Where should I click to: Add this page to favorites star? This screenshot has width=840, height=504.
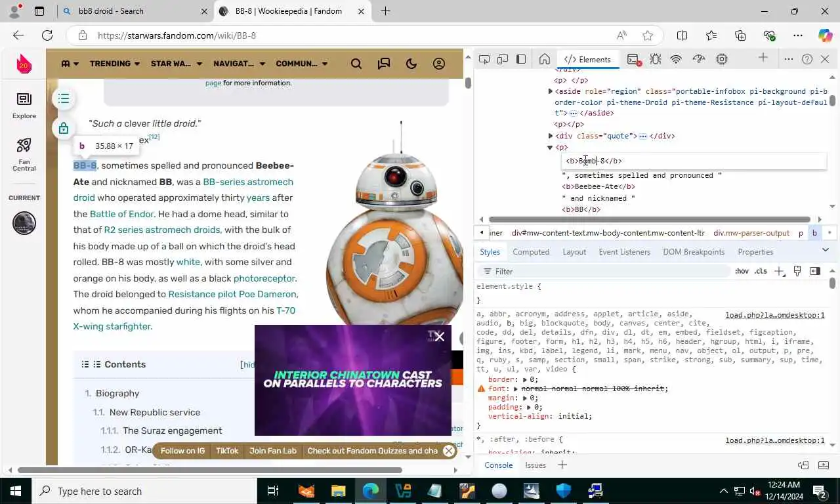648,35
